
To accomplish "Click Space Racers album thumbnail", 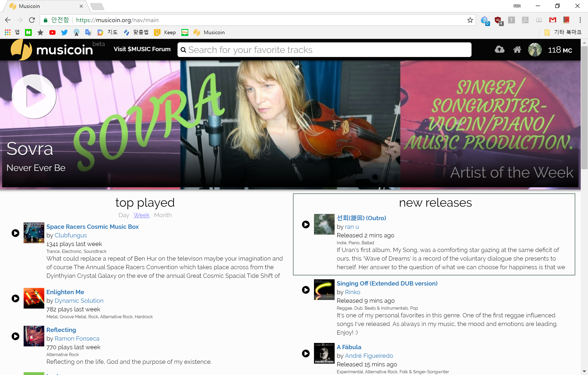I will point(34,233).
